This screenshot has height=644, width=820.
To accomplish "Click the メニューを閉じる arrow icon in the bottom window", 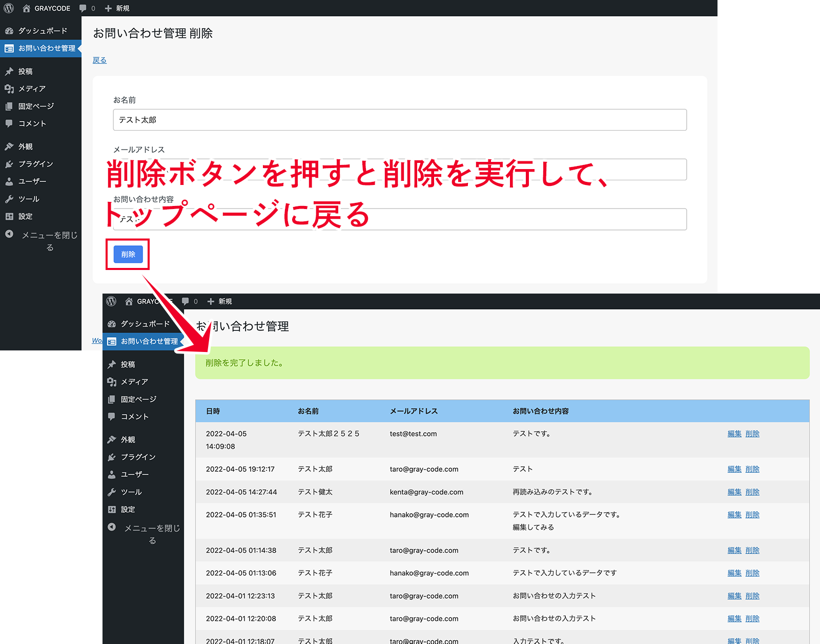I will point(112,527).
